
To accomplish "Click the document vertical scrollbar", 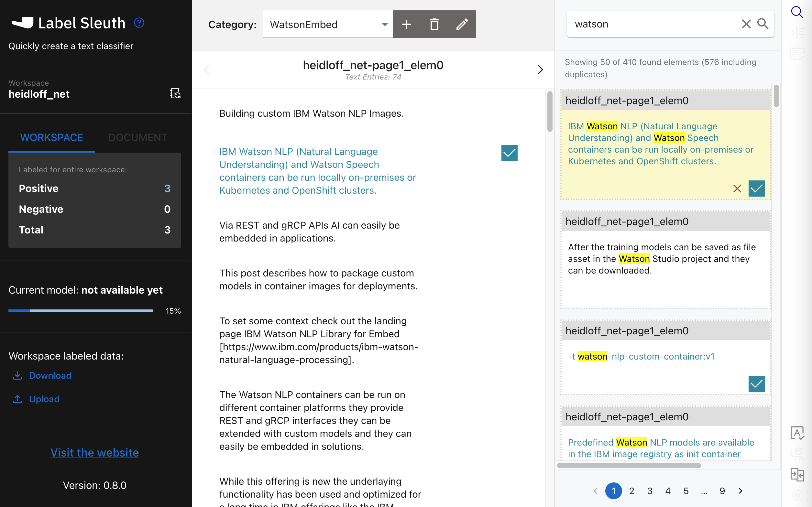I will [x=550, y=111].
